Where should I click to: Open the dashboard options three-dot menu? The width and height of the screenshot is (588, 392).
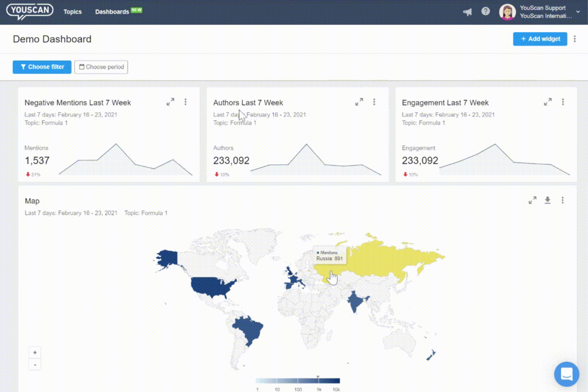tap(575, 39)
